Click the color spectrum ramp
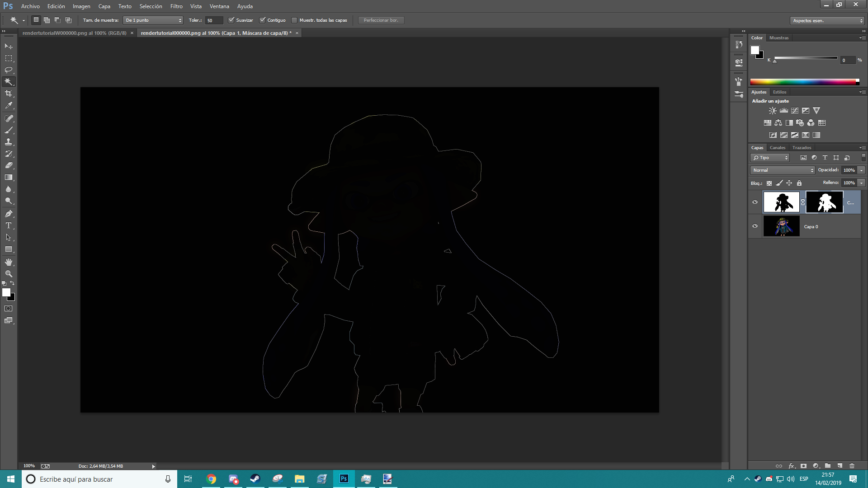Viewport: 868px width, 488px height. click(x=804, y=82)
